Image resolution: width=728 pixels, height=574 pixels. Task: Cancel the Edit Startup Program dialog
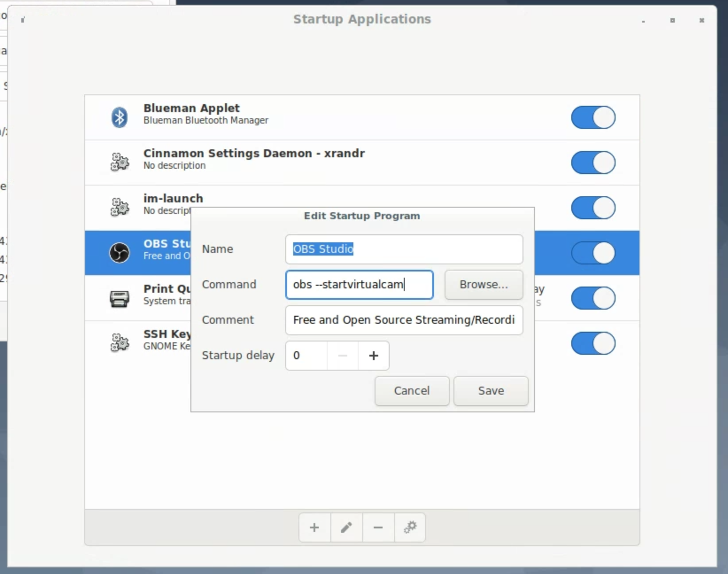[x=411, y=391]
